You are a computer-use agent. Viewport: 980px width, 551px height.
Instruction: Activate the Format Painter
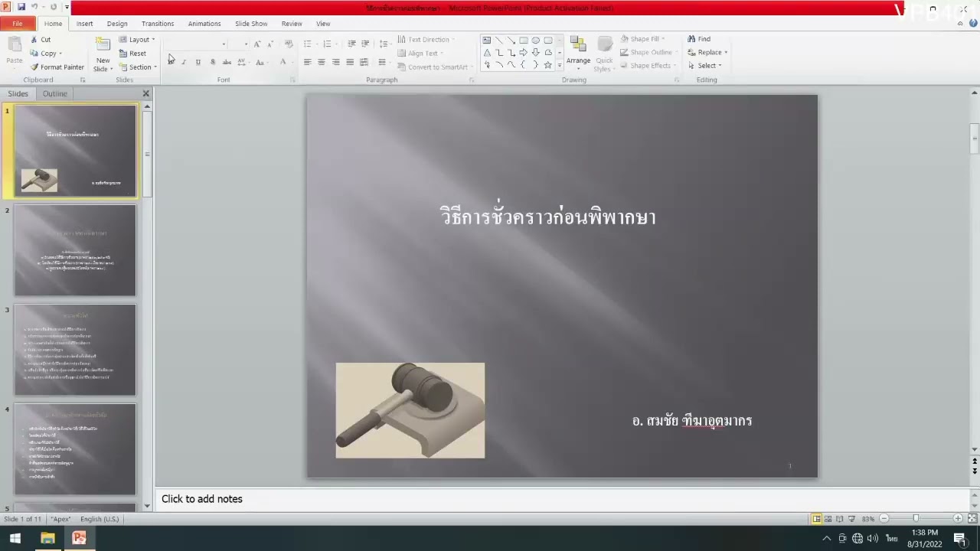tap(57, 67)
